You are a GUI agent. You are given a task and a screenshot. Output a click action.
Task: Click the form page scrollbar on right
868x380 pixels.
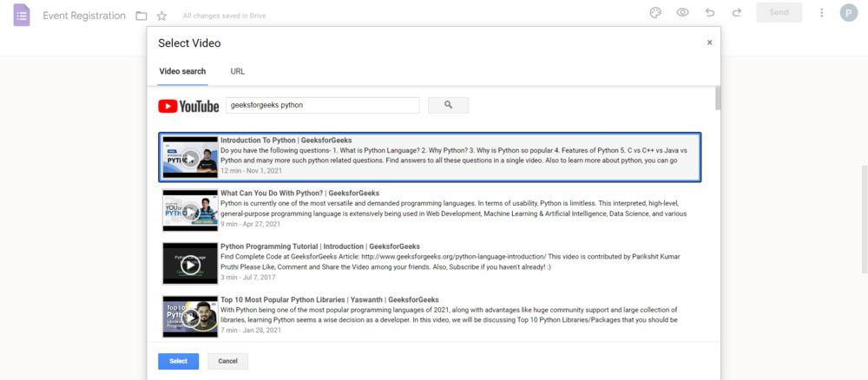point(865,219)
